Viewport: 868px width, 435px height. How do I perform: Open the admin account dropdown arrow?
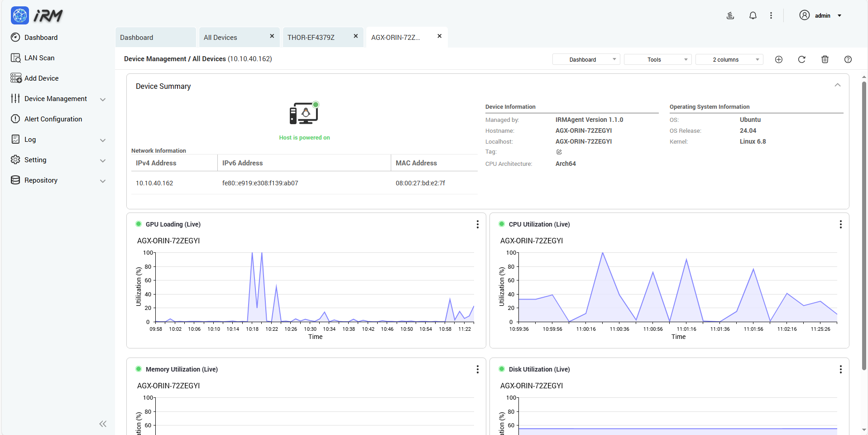(839, 15)
